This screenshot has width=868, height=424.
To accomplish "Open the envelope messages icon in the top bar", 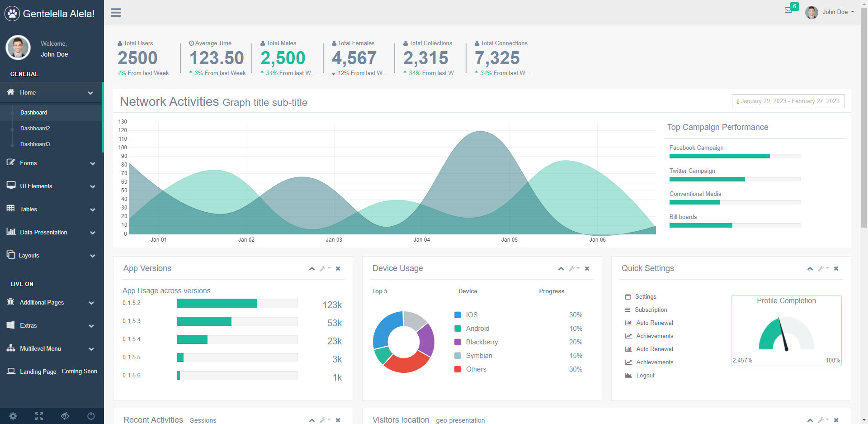I will click(x=788, y=10).
